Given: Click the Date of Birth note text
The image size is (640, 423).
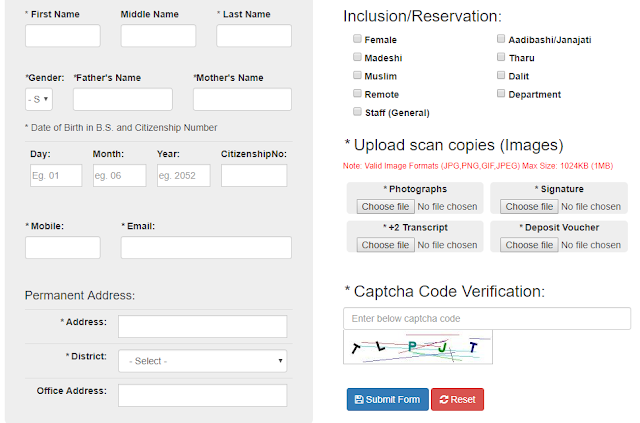Looking at the screenshot, I should [121, 128].
